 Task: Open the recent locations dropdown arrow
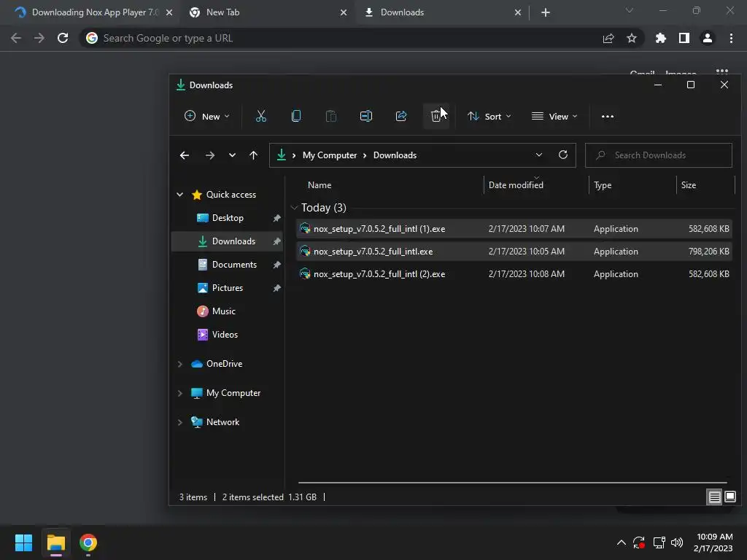pos(232,155)
